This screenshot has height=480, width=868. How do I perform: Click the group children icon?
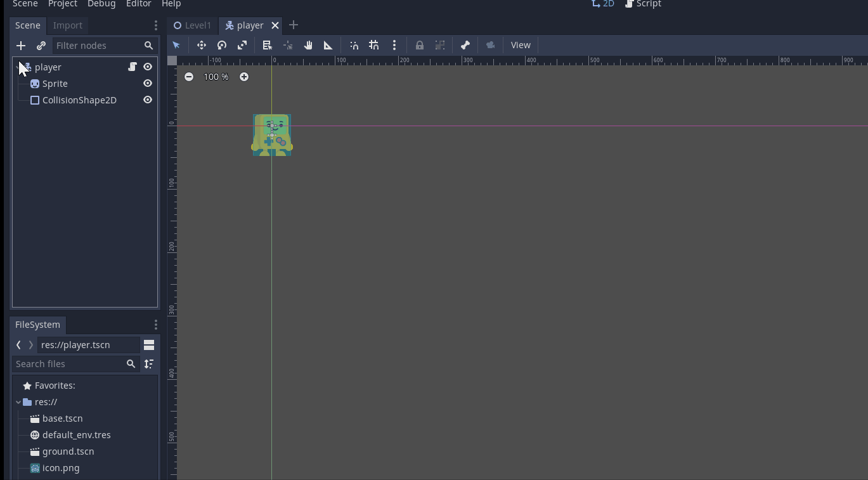[440, 45]
